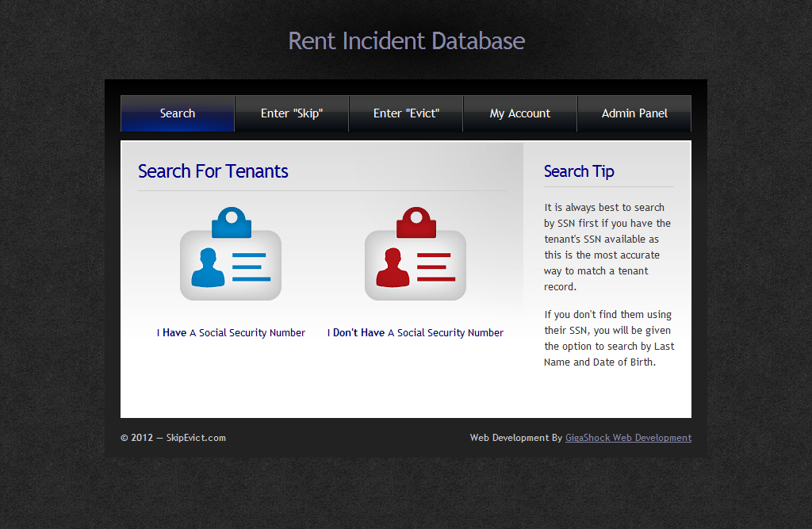Go to the Enter "Skip" tab
This screenshot has width=812, height=529.
pyautogui.click(x=292, y=113)
